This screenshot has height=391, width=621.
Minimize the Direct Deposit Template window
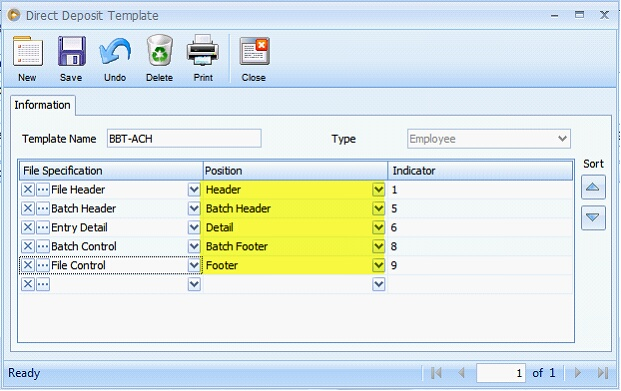(x=554, y=15)
